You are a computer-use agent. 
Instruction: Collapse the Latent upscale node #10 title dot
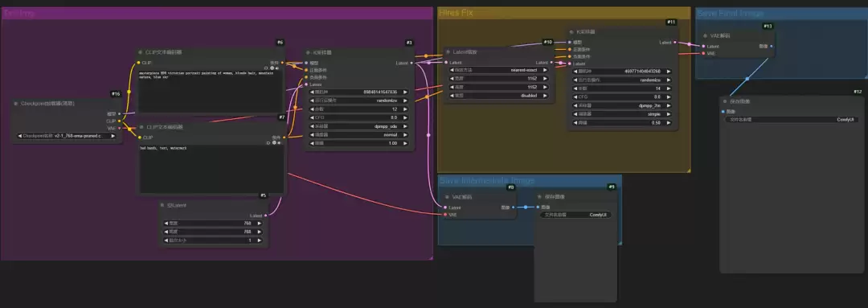pyautogui.click(x=448, y=51)
